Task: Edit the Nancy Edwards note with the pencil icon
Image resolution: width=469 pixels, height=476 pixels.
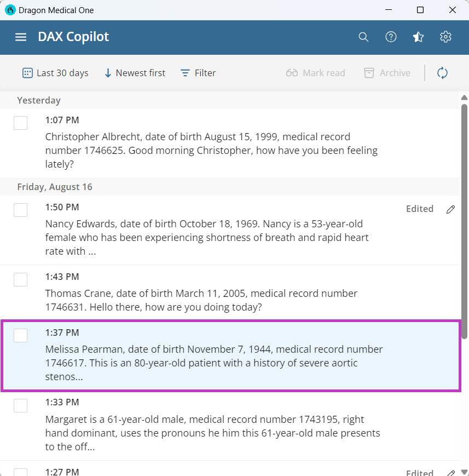Action: click(x=450, y=209)
